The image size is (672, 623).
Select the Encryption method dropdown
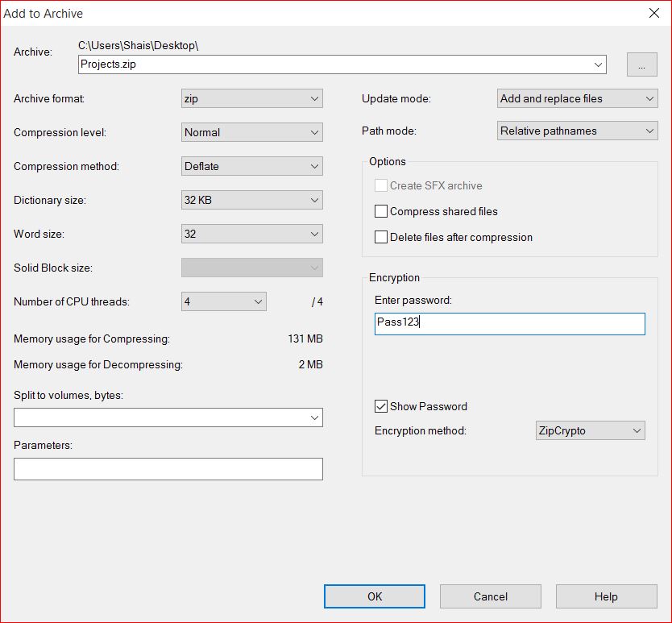coord(590,430)
